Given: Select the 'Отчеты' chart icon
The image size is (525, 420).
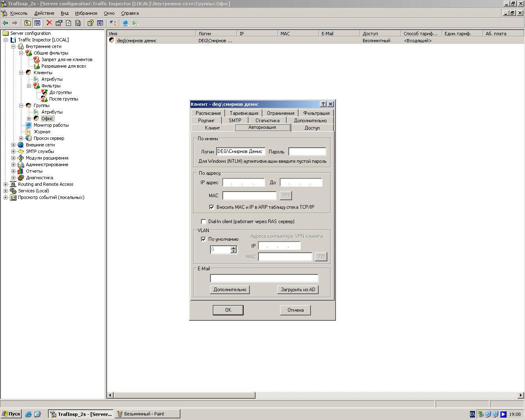Looking at the screenshot, I should click(21, 171).
